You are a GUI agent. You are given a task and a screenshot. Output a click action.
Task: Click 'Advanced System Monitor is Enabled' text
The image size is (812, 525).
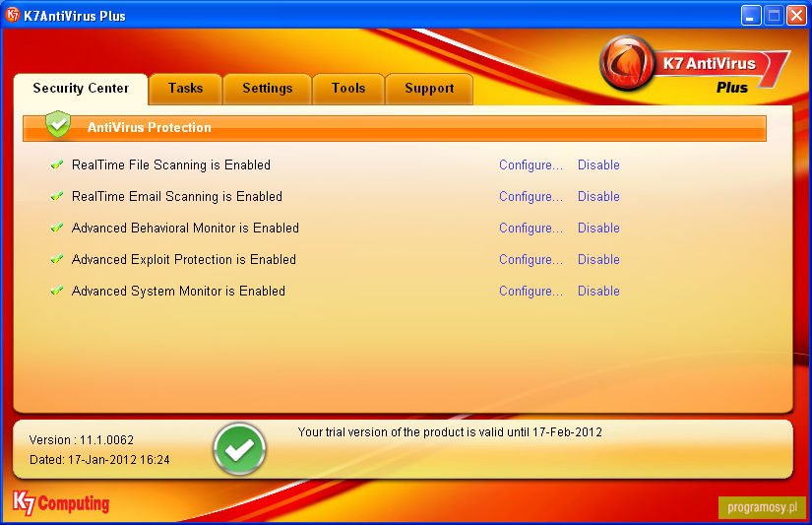(178, 292)
